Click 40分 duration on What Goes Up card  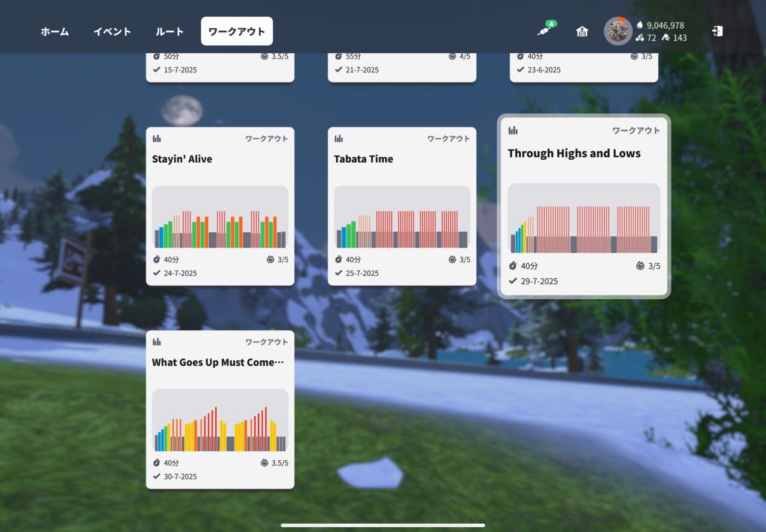(171, 463)
